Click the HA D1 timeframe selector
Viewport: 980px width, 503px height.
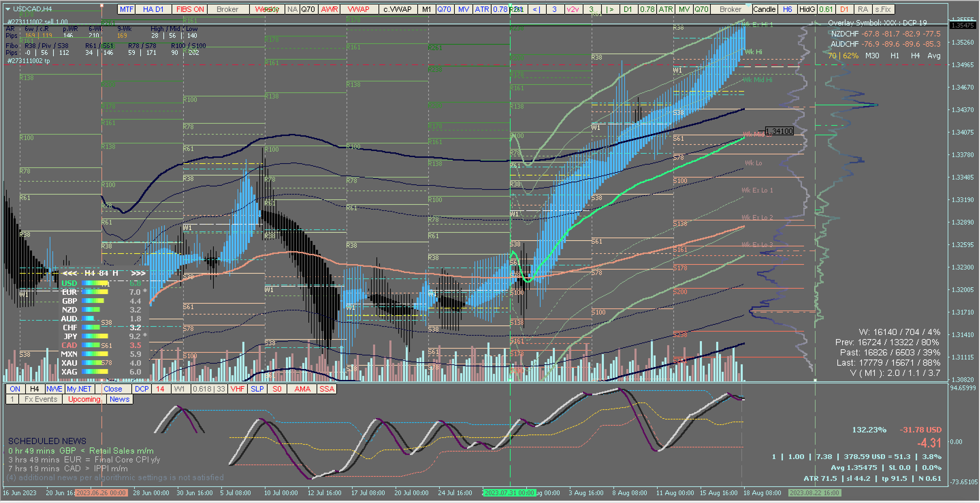pyautogui.click(x=153, y=9)
